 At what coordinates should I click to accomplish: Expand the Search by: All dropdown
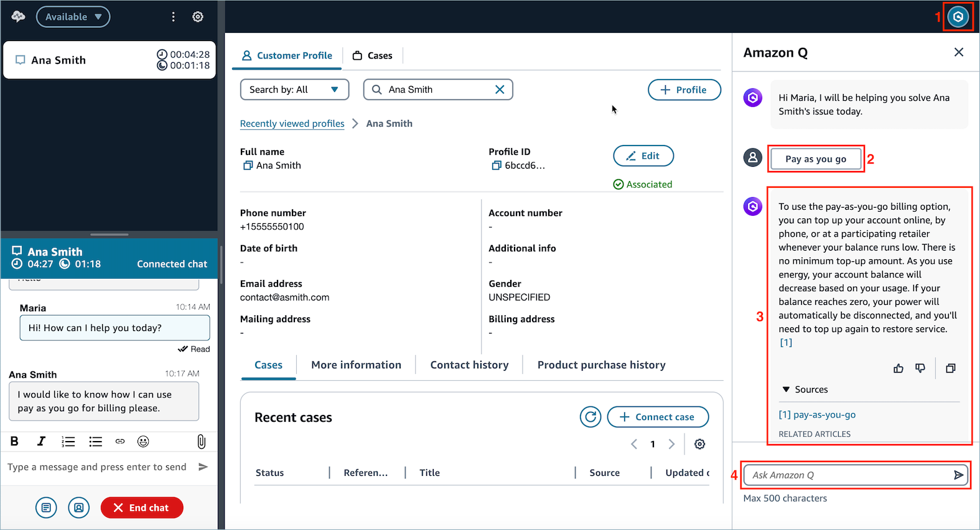[x=294, y=90]
